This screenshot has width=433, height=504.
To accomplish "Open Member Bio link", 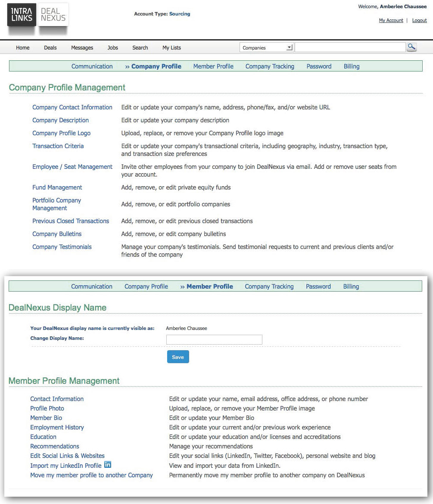I will 46,418.
